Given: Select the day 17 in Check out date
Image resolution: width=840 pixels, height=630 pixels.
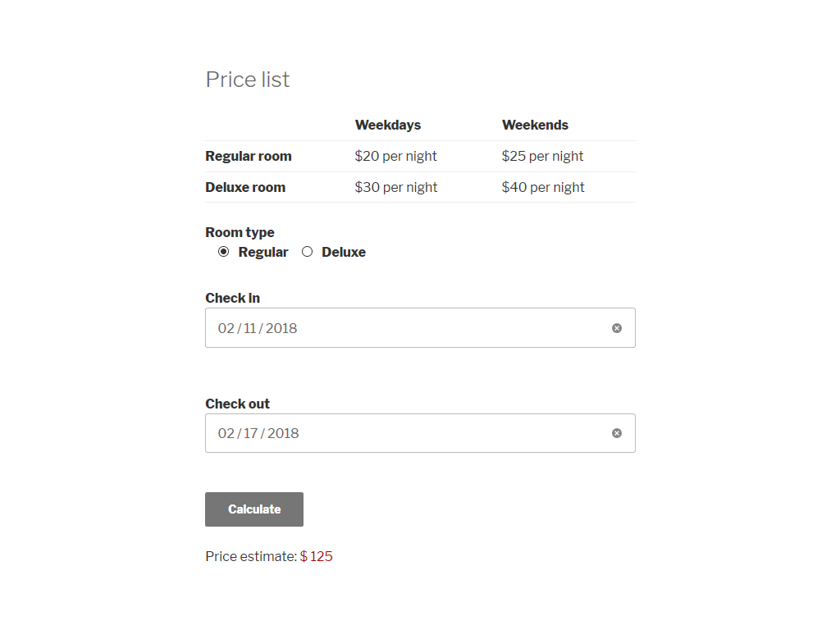Looking at the screenshot, I should click(x=251, y=433).
